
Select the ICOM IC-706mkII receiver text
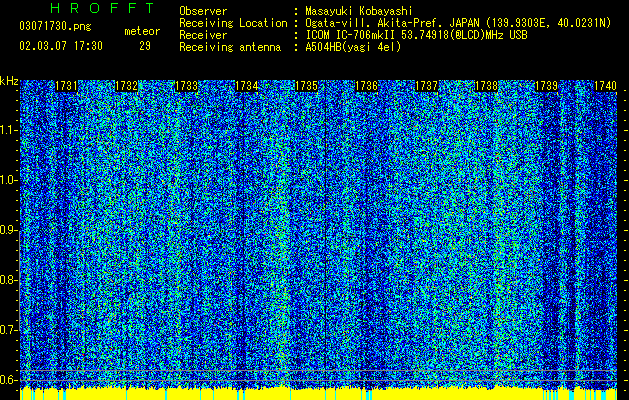(x=416, y=35)
